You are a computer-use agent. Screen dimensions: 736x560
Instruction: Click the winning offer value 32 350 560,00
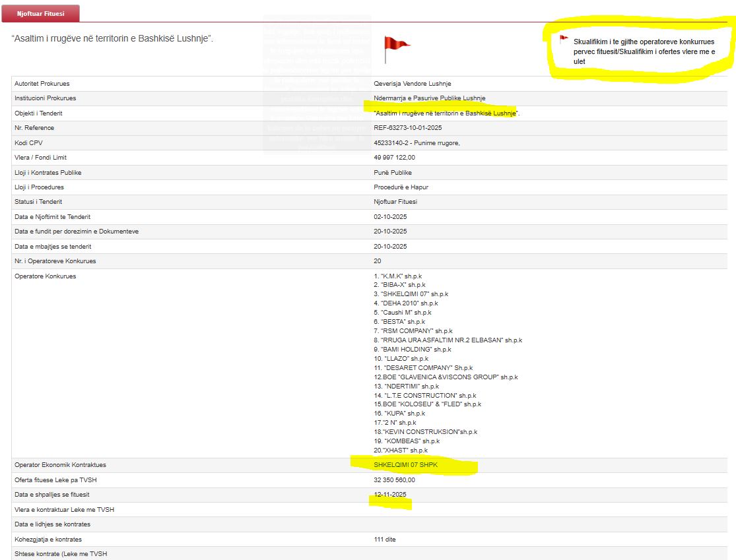click(394, 480)
